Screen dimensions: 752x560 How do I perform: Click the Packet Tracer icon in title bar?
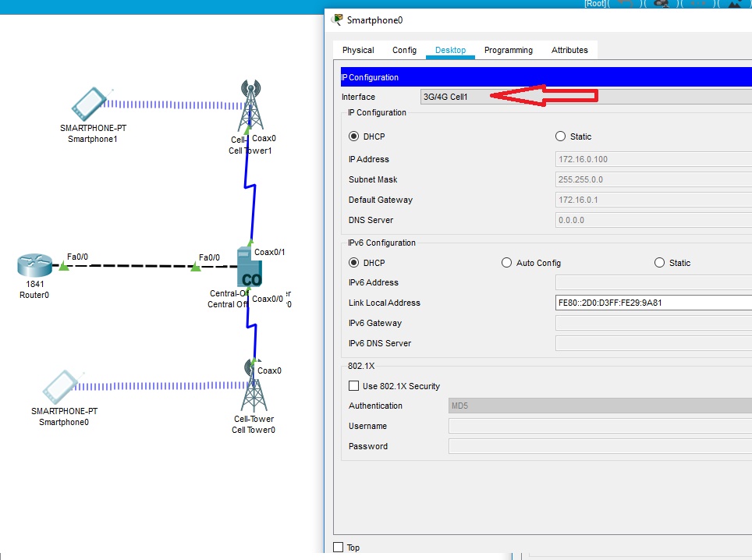pyautogui.click(x=337, y=20)
